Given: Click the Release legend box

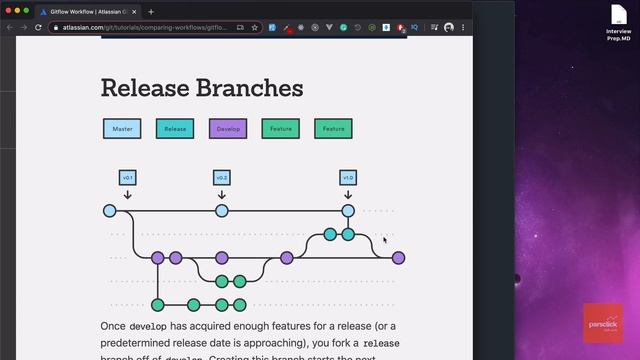Looking at the screenshot, I should pos(175,129).
